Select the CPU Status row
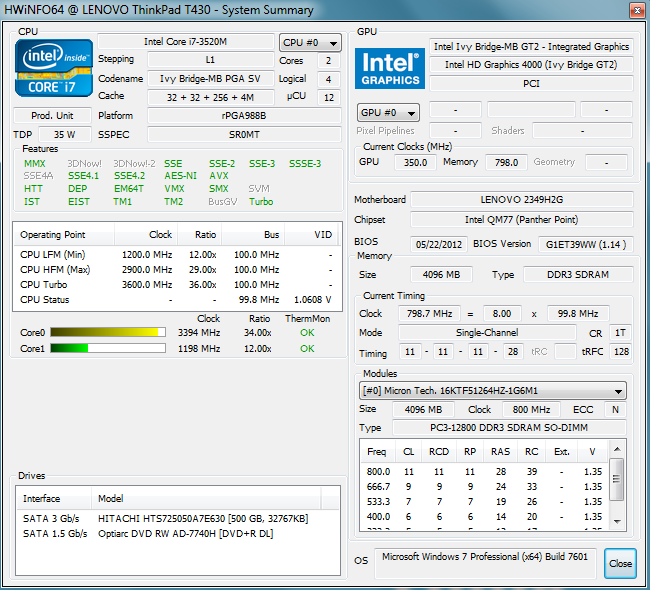Screen dimensions: 650x590 [x=177, y=299]
